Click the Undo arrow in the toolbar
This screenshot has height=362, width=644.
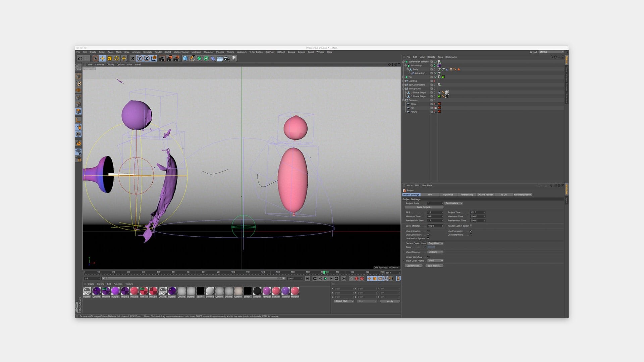80,58
